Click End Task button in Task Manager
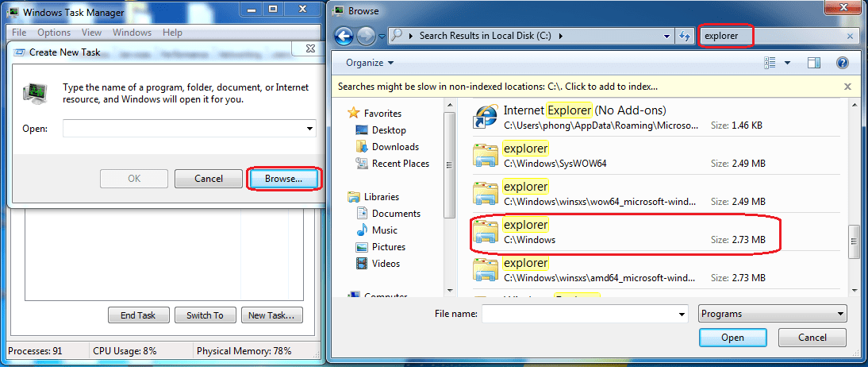The image size is (868, 367). [x=138, y=315]
